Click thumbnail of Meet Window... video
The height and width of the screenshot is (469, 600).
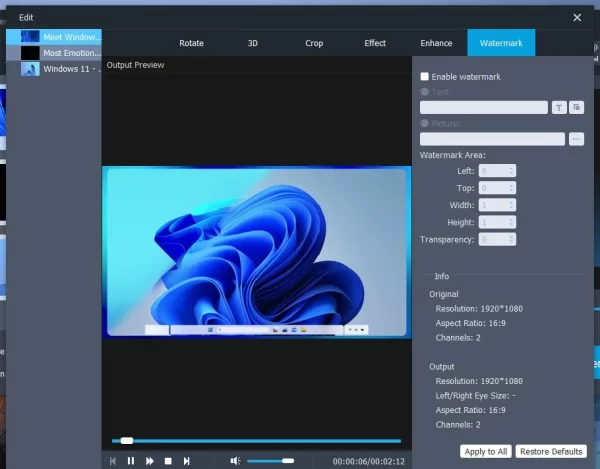pyautogui.click(x=30, y=37)
